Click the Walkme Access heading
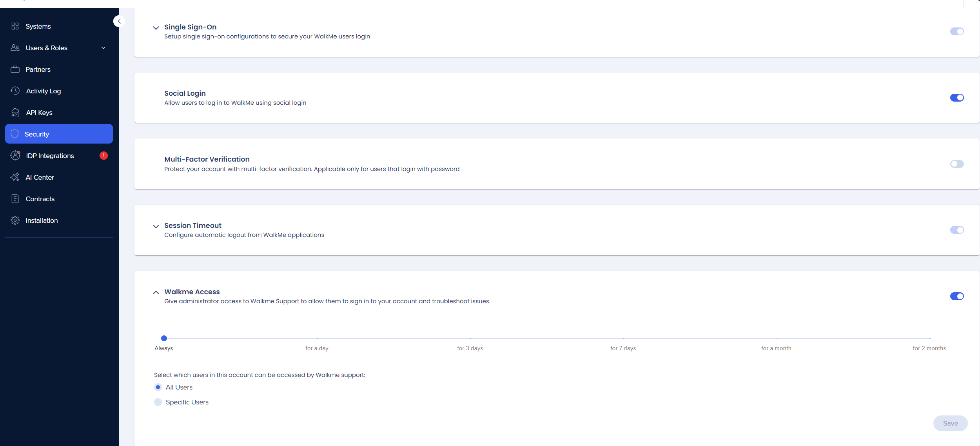 192,292
